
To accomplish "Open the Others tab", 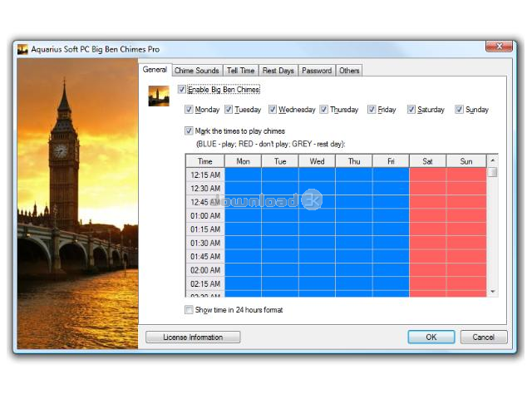I will click(349, 71).
